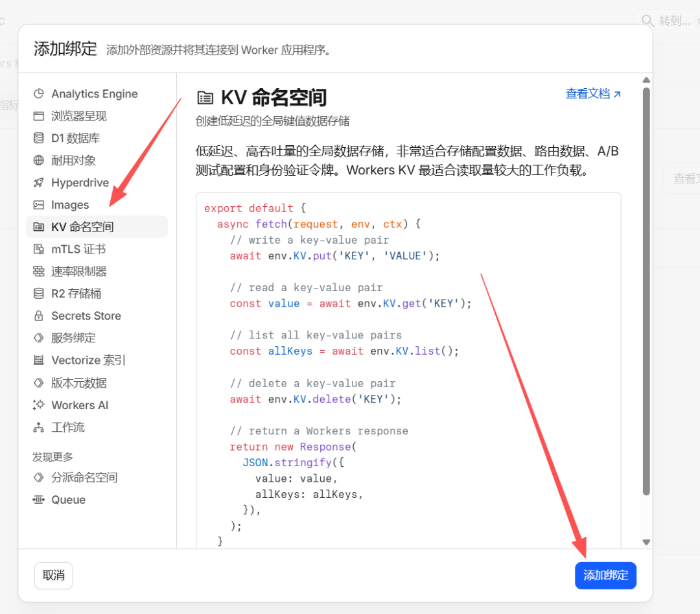Click the durable objects globe icon
Viewport: 700px width, 614px height.
[x=39, y=160]
